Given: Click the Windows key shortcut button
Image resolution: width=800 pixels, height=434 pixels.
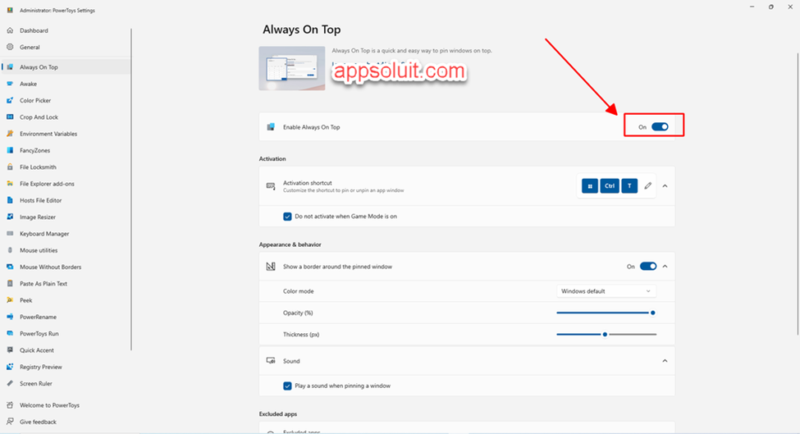Looking at the screenshot, I should click(x=590, y=186).
